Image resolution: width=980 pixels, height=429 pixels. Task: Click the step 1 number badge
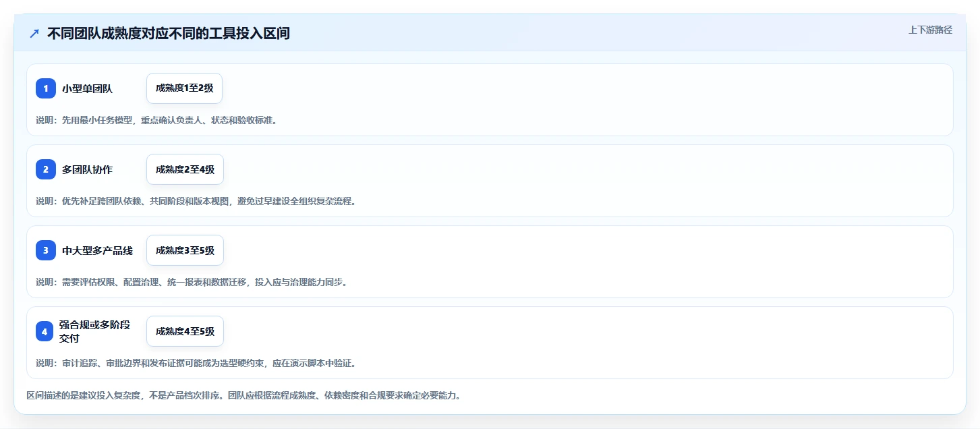pos(46,88)
